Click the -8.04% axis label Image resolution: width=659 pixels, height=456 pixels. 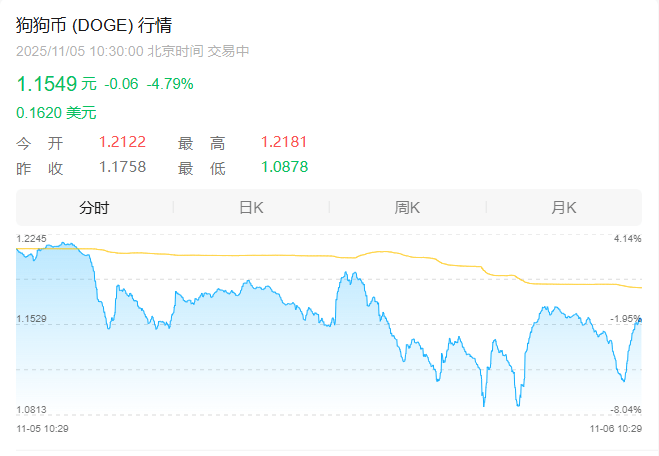click(x=626, y=409)
